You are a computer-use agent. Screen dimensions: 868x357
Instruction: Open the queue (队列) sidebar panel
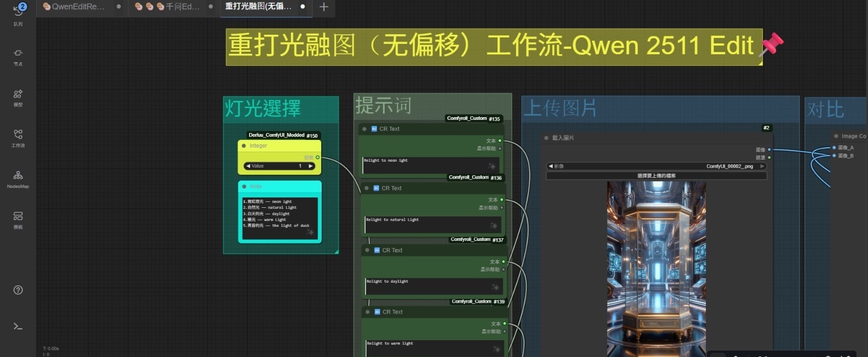tap(18, 13)
